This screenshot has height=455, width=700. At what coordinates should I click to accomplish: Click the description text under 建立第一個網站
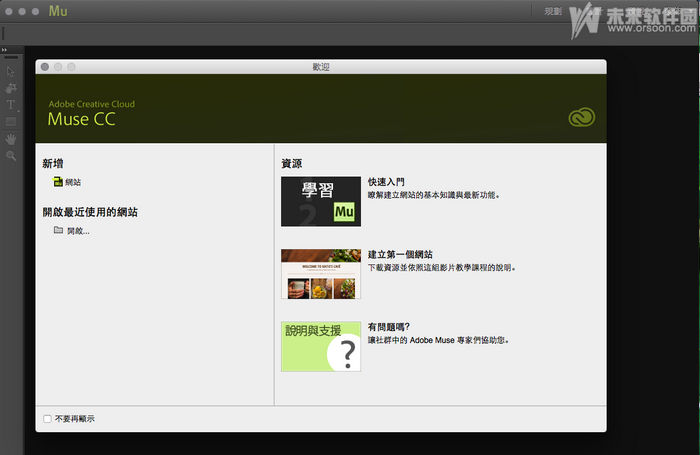(x=442, y=268)
